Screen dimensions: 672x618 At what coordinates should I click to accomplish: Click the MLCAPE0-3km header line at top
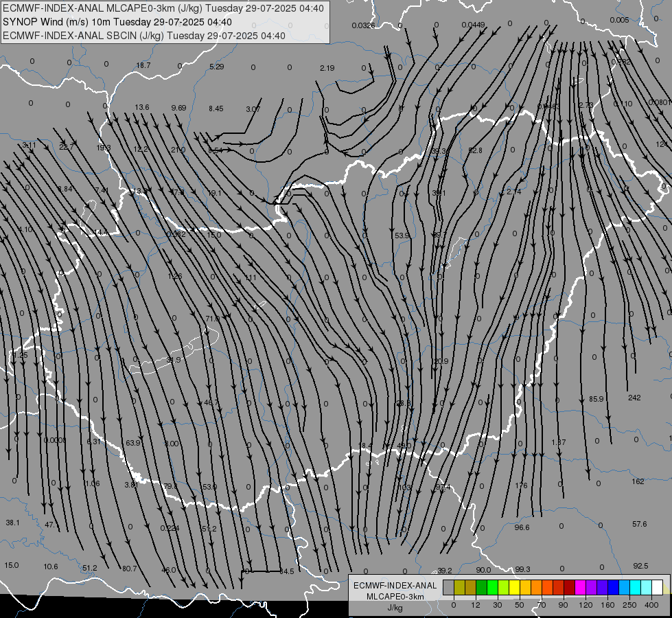163,8
